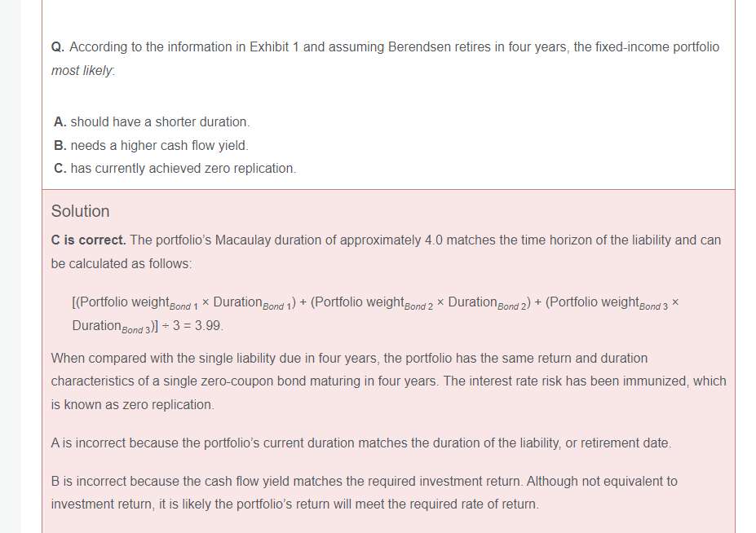Choose answer C, has currently achieved zero replication
The height and width of the screenshot is (533, 756).
(175, 168)
